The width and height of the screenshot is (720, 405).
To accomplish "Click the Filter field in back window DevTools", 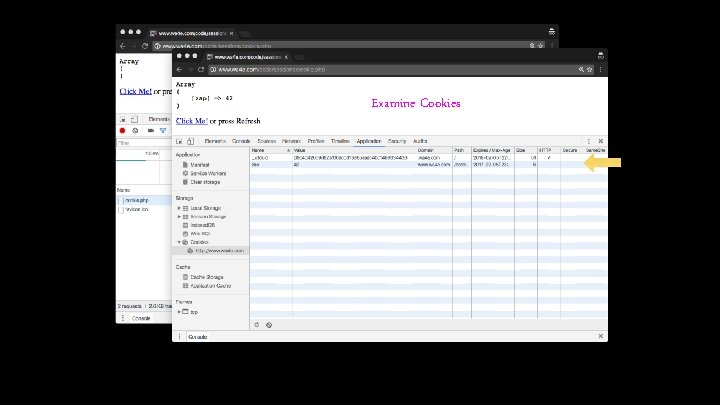I will point(143,143).
